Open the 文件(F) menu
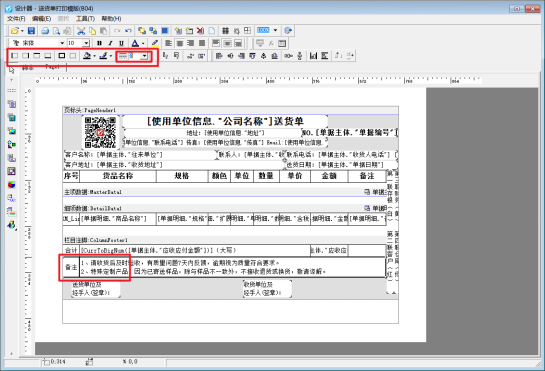This screenshot has height=371, width=545. point(16,18)
